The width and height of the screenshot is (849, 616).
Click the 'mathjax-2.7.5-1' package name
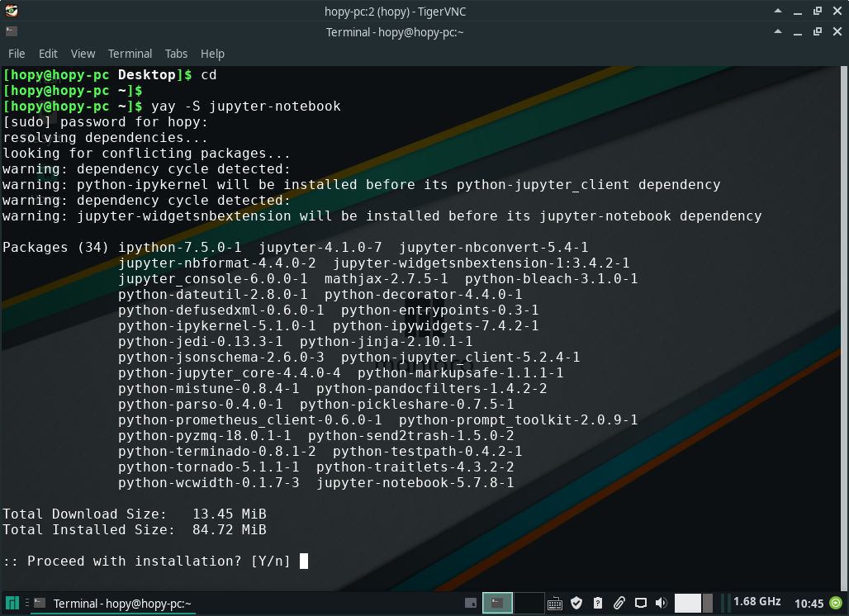[386, 278]
